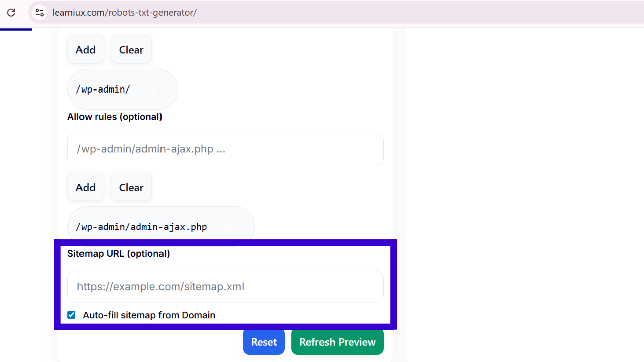Toggle Auto-fill sitemap from Domain checkbox
The height and width of the screenshot is (362, 644).
coord(71,315)
